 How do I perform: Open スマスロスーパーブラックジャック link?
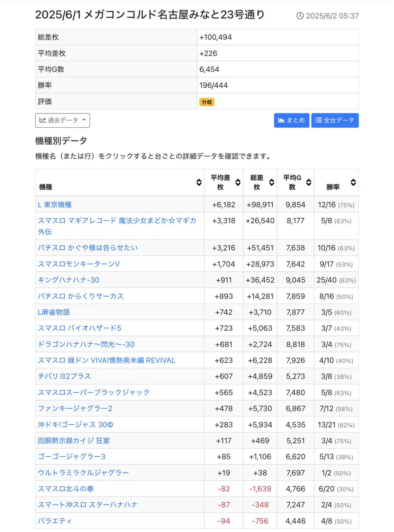94,392
